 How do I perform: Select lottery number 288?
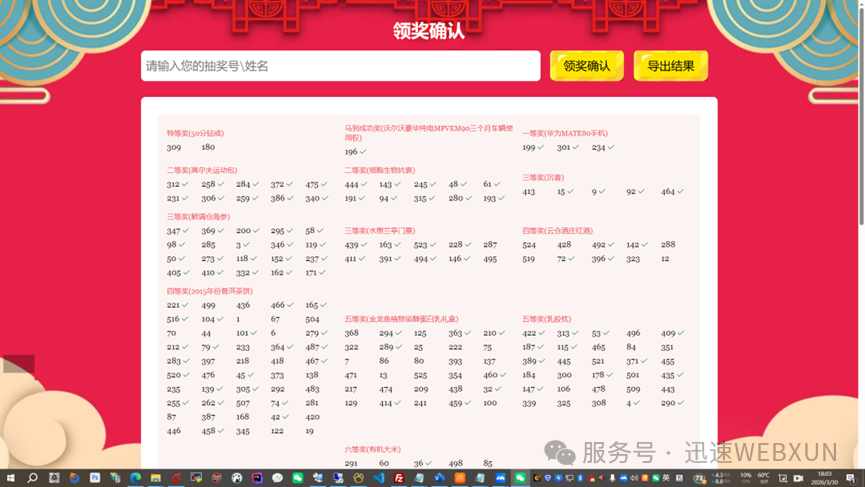(668, 244)
